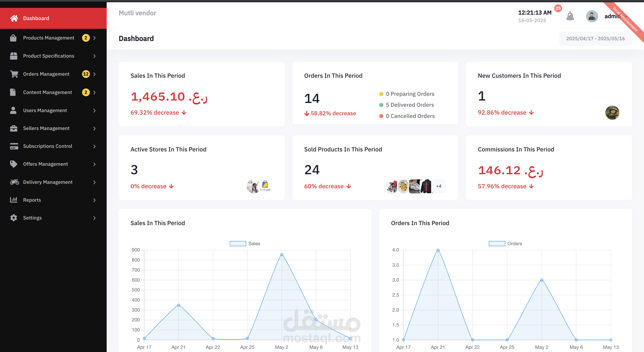Screen dimensions: 644x352
Task: Click the May 2 sales peak point
Action: pyautogui.click(x=282, y=255)
